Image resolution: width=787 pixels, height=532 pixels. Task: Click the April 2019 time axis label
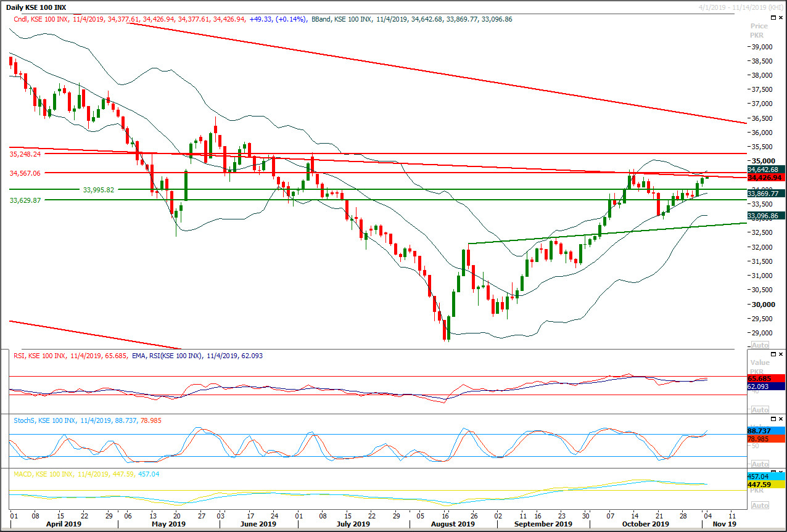(x=63, y=524)
